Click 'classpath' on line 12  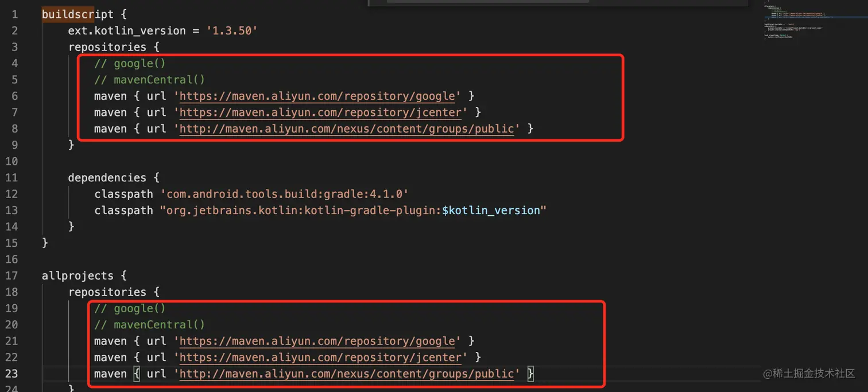[123, 194]
